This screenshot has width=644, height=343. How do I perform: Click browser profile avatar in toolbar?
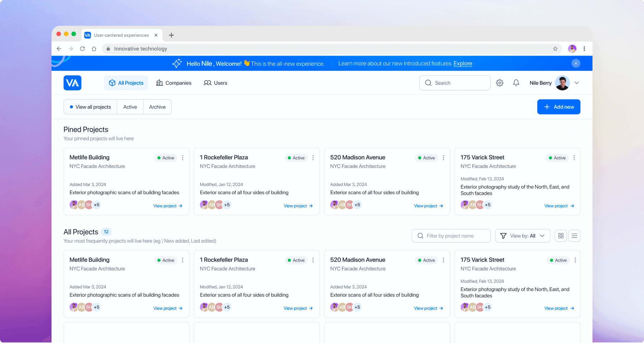click(x=572, y=49)
